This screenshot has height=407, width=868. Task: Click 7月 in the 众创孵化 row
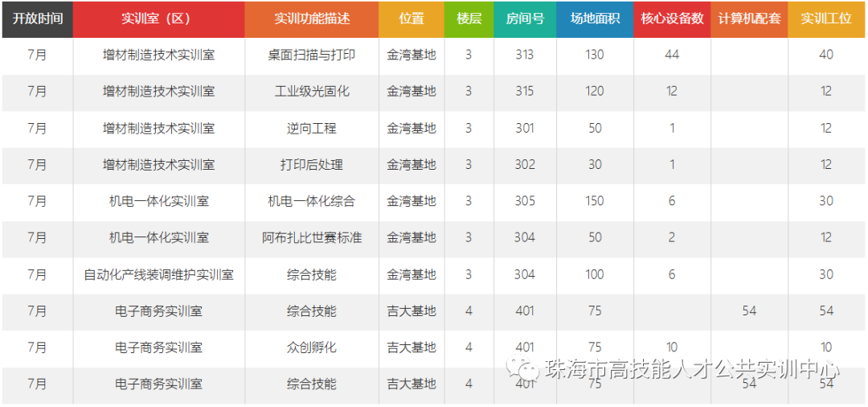point(37,347)
